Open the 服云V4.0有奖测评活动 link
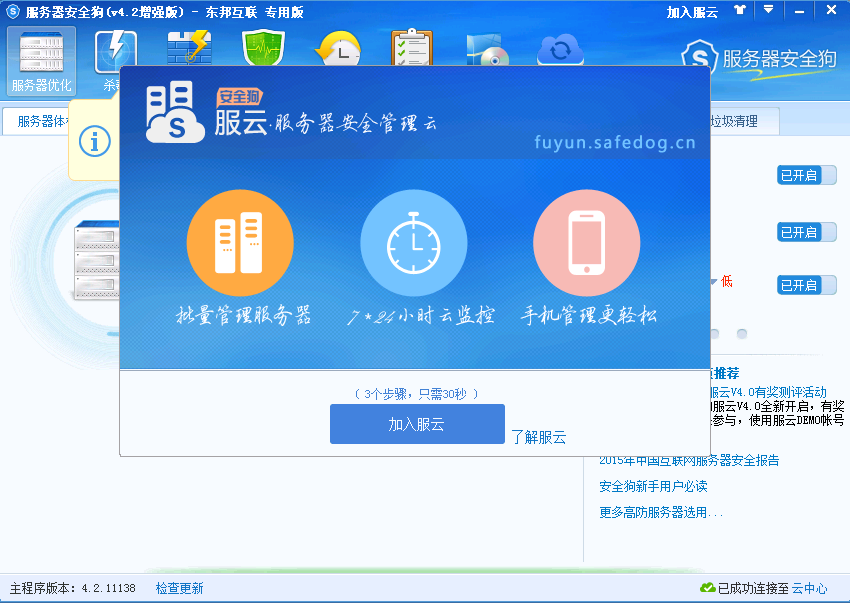The height and width of the screenshot is (603, 850). click(x=768, y=392)
